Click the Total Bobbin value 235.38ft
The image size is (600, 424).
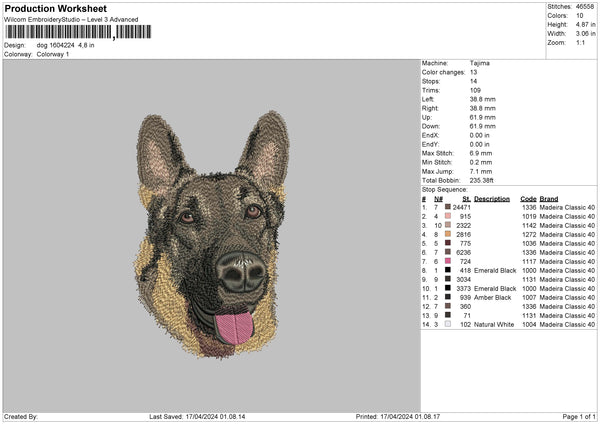click(482, 180)
